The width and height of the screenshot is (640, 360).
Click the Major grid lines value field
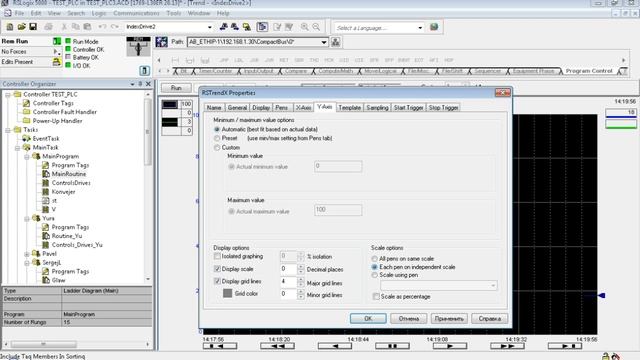coord(288,282)
